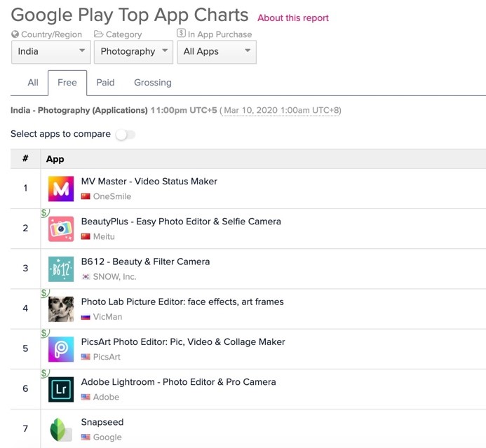The width and height of the screenshot is (486, 448).
Task: Open the Country/Region dropdown showing India
Action: [x=50, y=52]
